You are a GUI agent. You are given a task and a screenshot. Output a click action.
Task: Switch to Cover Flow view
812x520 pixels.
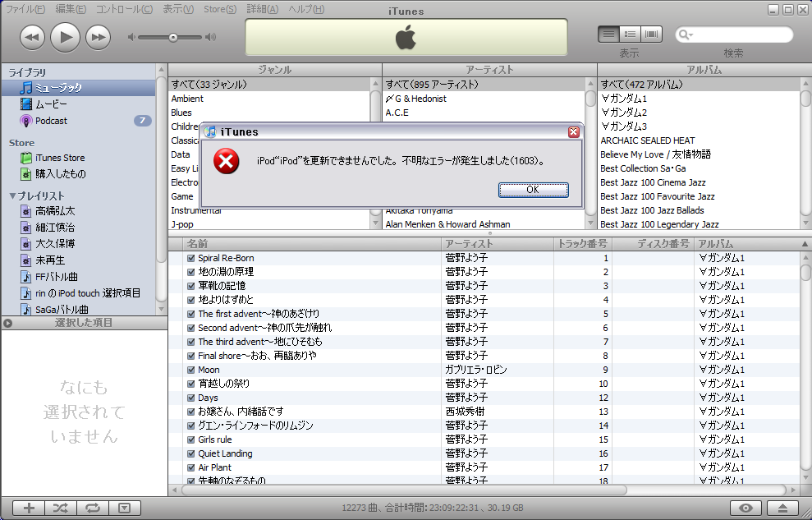[651, 35]
